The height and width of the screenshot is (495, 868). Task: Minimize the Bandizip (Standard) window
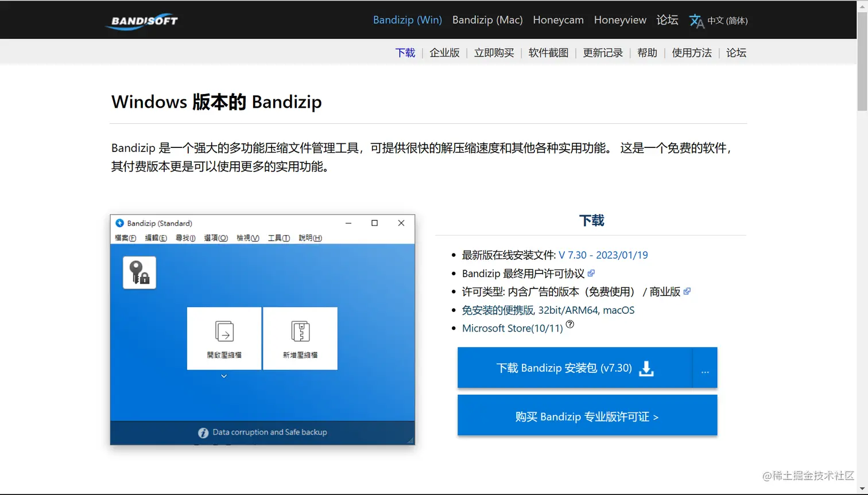pyautogui.click(x=348, y=223)
